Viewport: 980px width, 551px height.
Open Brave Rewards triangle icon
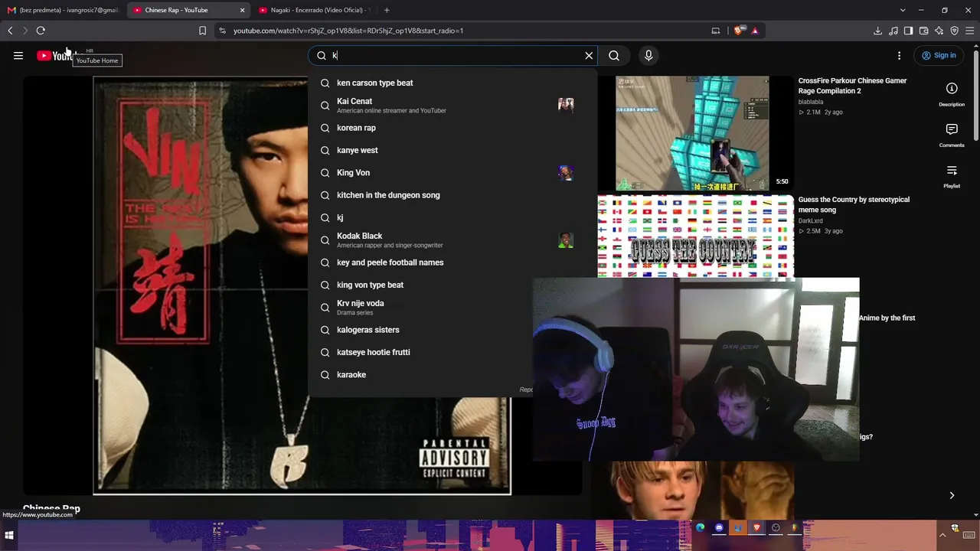tap(755, 31)
